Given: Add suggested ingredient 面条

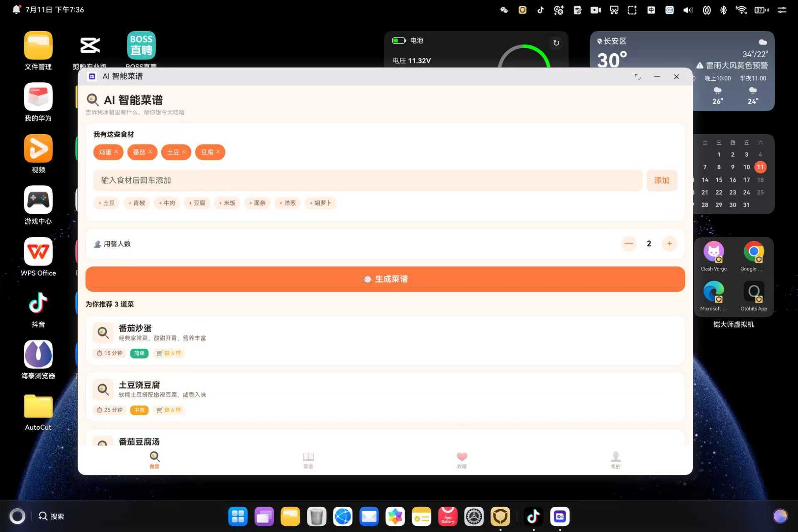Looking at the screenshot, I should [257, 203].
